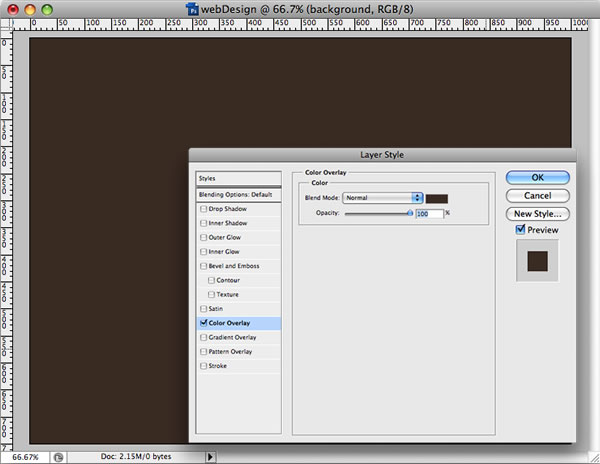Image resolution: width=600 pixels, height=464 pixels.
Task: Uncheck the Color Overlay checkbox
Action: click(204, 324)
